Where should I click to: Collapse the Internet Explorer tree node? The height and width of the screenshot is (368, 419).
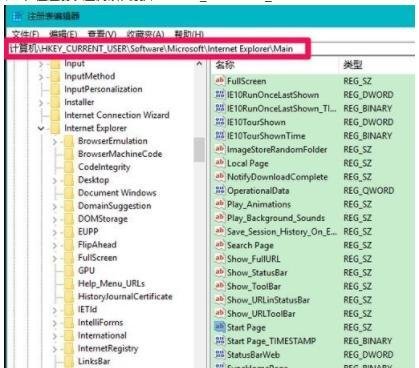(x=41, y=128)
